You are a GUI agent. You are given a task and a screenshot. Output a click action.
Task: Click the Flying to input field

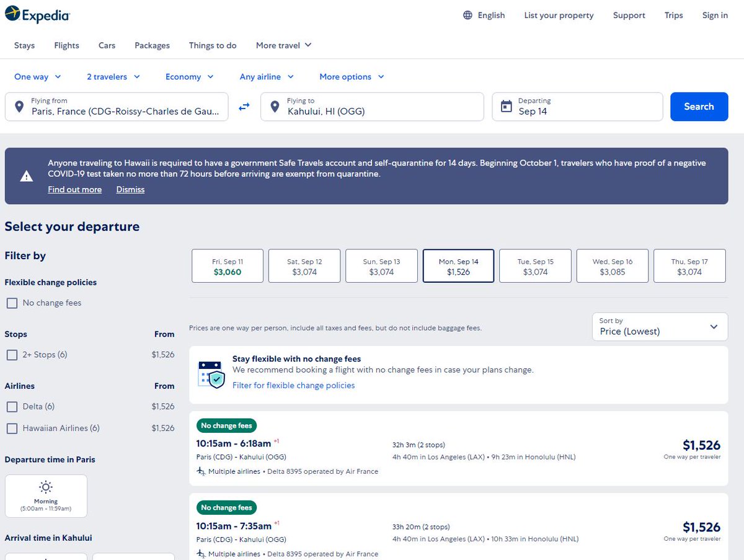tap(372, 107)
